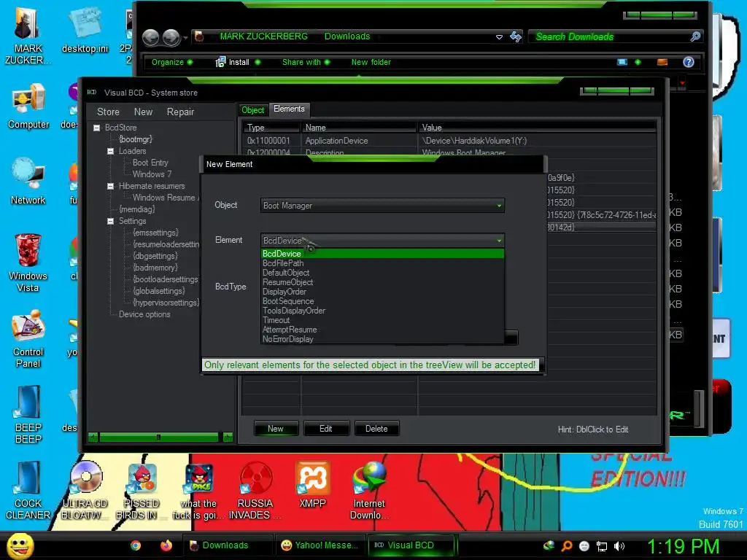Click Chrome icon in the taskbar

tap(136, 545)
